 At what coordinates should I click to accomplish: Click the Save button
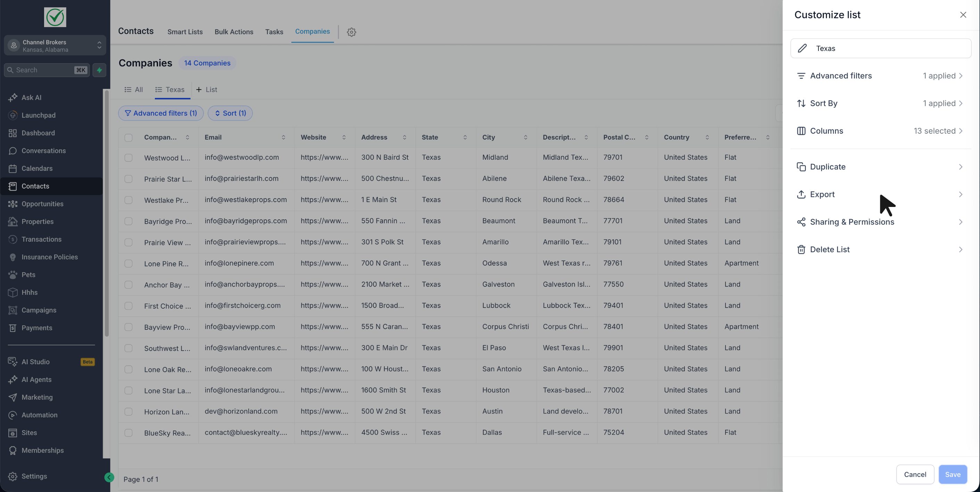[953, 474]
